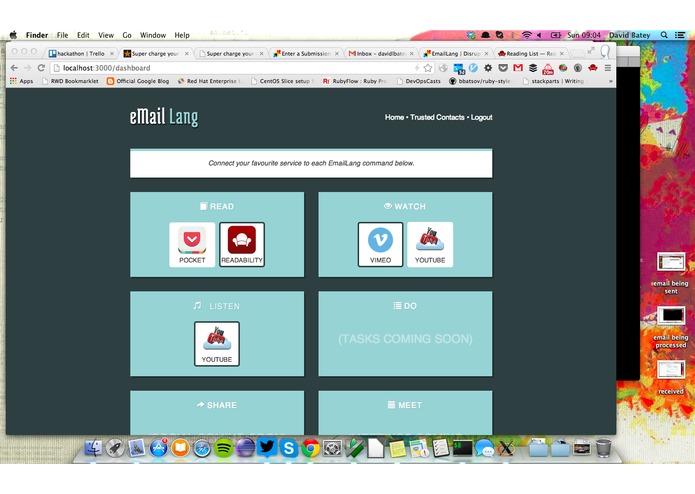Open the Window menu
This screenshot has width=695, height=494.
(x=153, y=35)
